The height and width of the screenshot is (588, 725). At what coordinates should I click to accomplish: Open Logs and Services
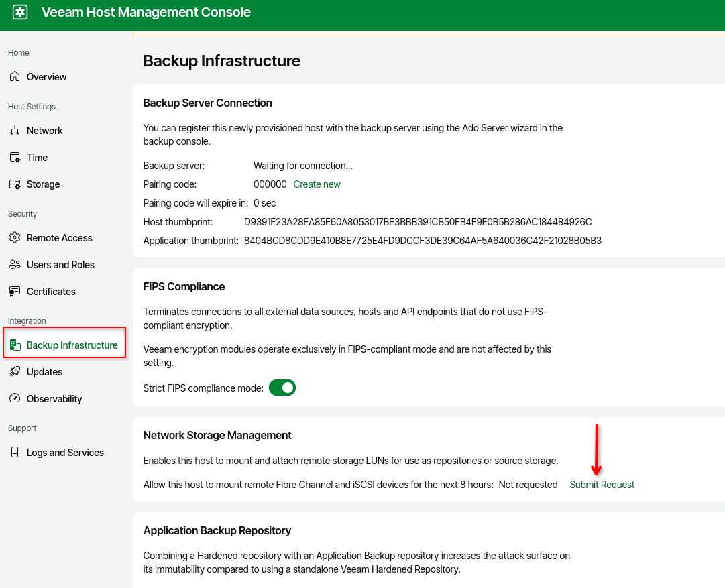[x=65, y=452]
